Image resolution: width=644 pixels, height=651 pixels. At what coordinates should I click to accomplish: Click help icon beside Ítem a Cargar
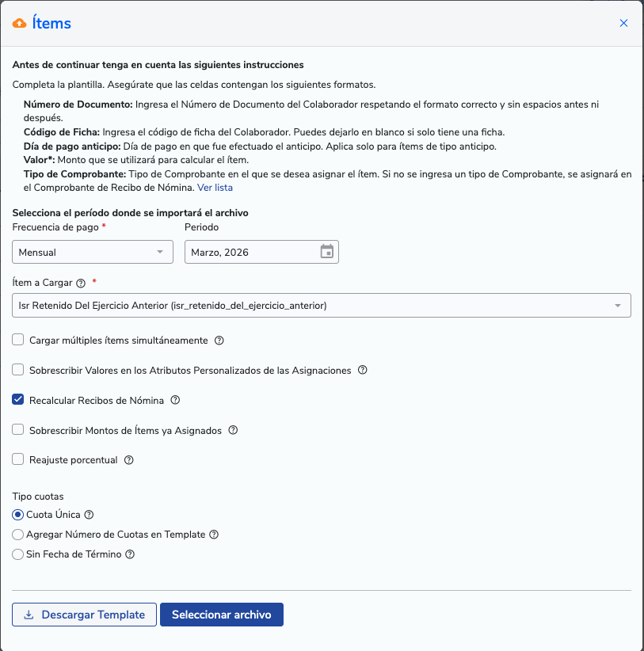(x=81, y=283)
